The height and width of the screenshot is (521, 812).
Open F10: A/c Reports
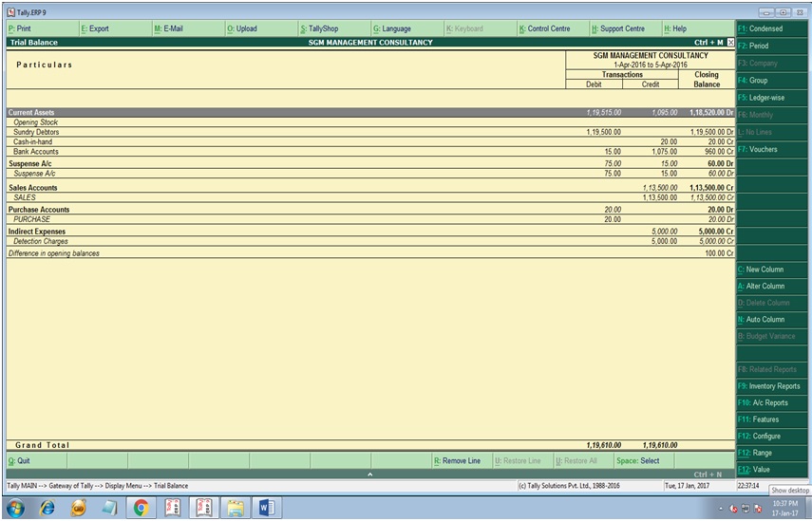point(771,403)
